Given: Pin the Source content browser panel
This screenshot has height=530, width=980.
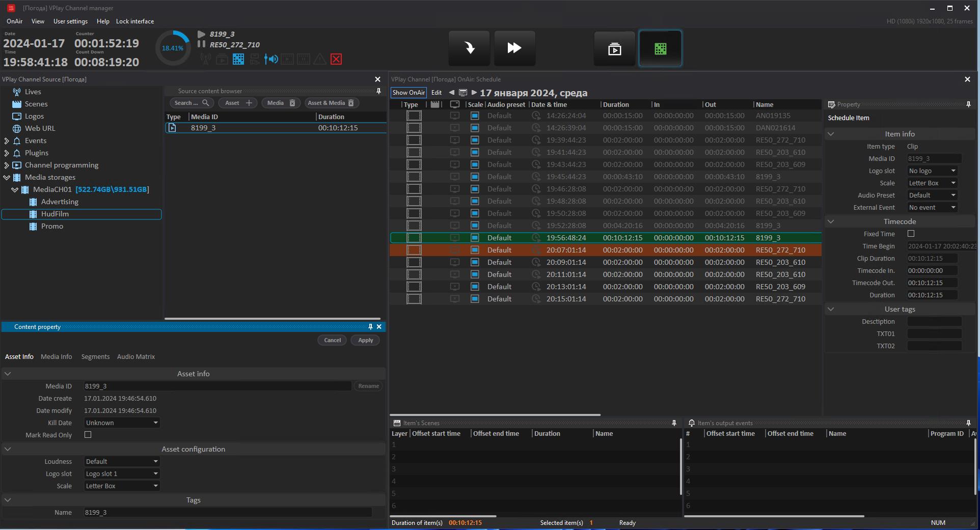Looking at the screenshot, I should click(378, 91).
